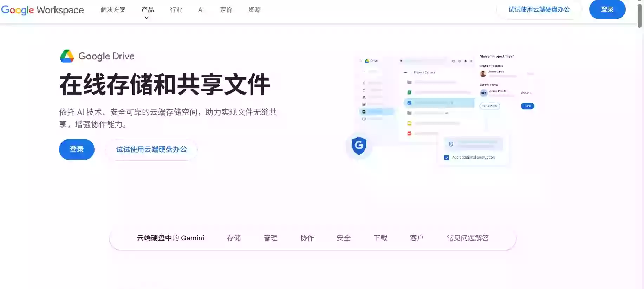Click the Gemini sparkle icon in Drive preview
644x289 pixels.
[466, 61]
